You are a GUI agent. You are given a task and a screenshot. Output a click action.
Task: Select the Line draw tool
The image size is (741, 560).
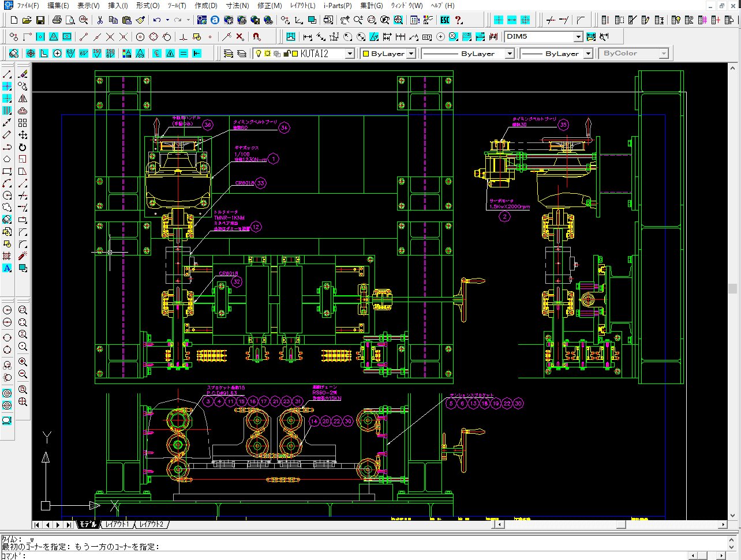(x=7, y=74)
